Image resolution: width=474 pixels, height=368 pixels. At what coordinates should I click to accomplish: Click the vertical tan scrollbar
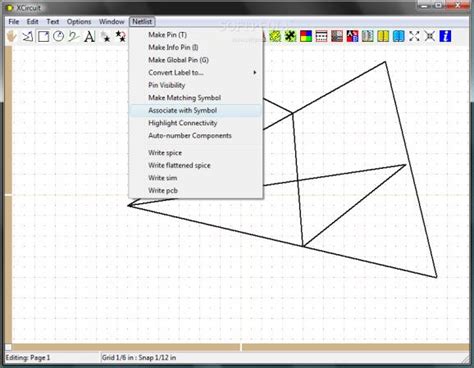click(8, 194)
